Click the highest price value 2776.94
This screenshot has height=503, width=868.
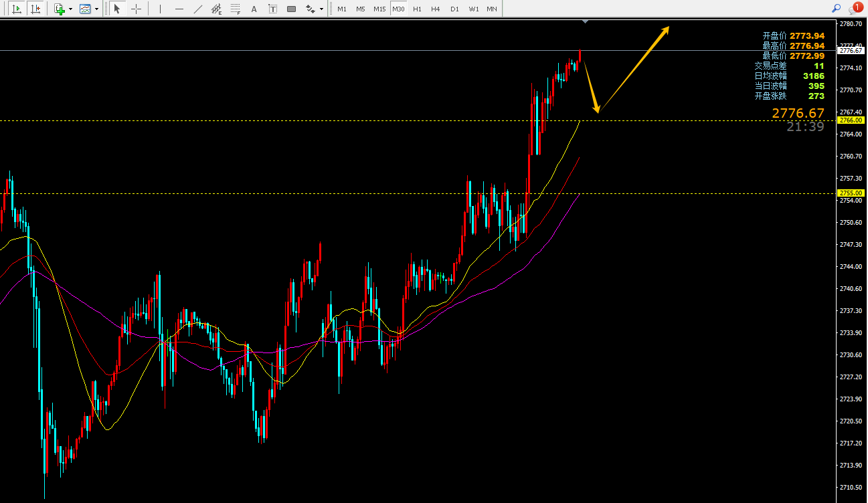tap(807, 45)
